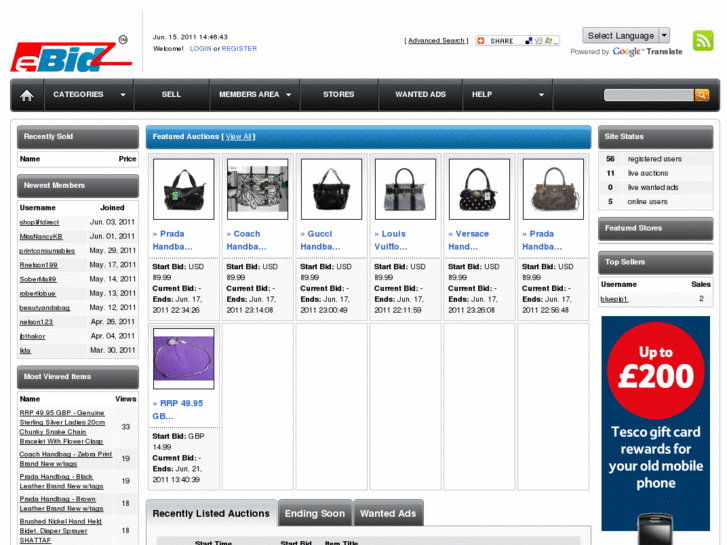The width and height of the screenshot is (727, 545).
Task: Click the orange search magnifier button
Action: tap(701, 95)
